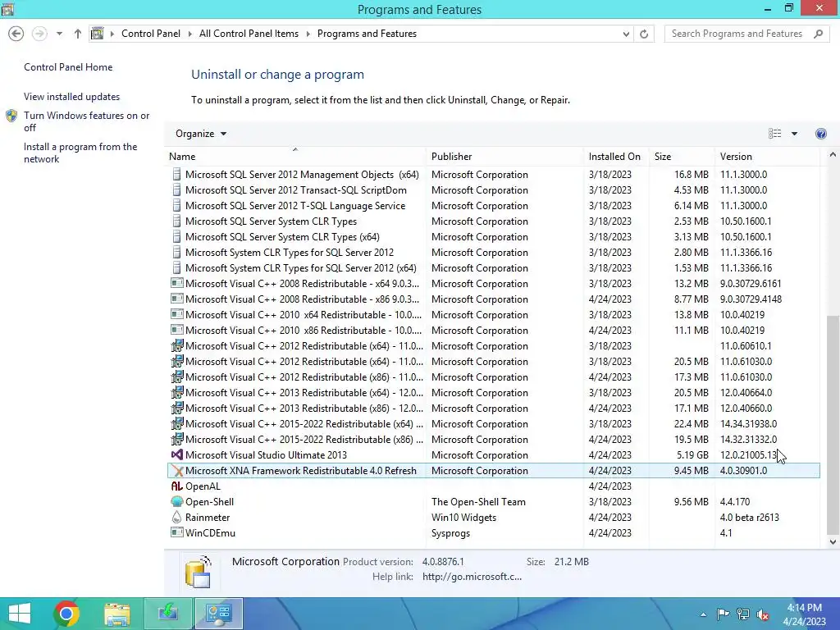The height and width of the screenshot is (630, 840).
Task: Select the All Control Panel Items breadcrumb
Action: point(249,34)
